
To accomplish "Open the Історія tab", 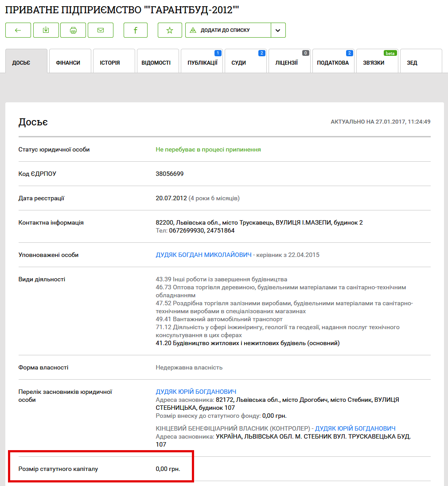I will coord(109,62).
